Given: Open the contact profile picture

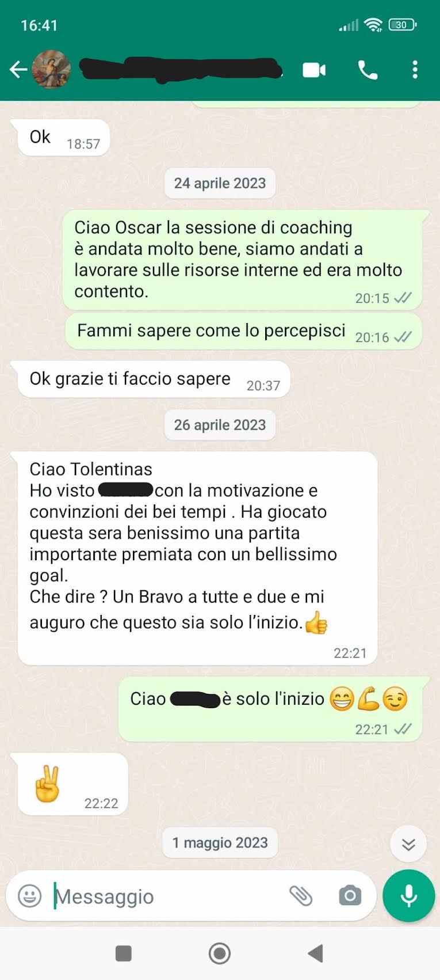Looking at the screenshot, I should tap(51, 69).
